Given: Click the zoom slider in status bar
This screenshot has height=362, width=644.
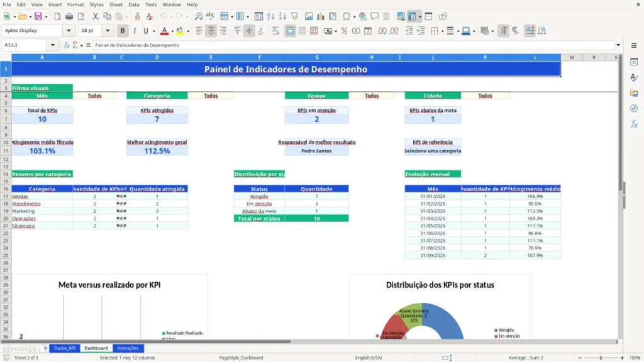Looking at the screenshot, I should click(601, 358).
